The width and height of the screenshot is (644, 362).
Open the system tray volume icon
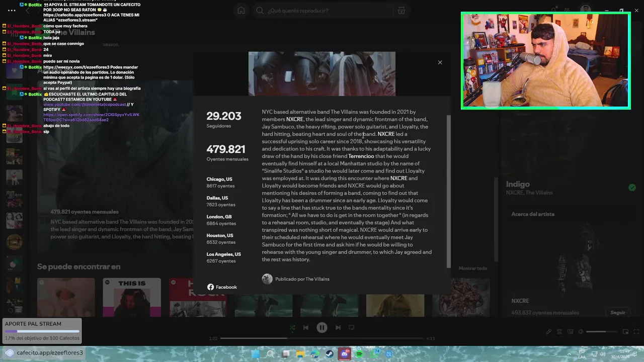click(602, 354)
